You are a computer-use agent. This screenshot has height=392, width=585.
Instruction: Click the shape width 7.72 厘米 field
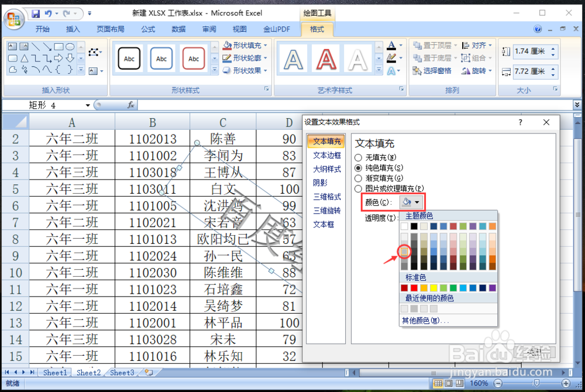click(530, 71)
